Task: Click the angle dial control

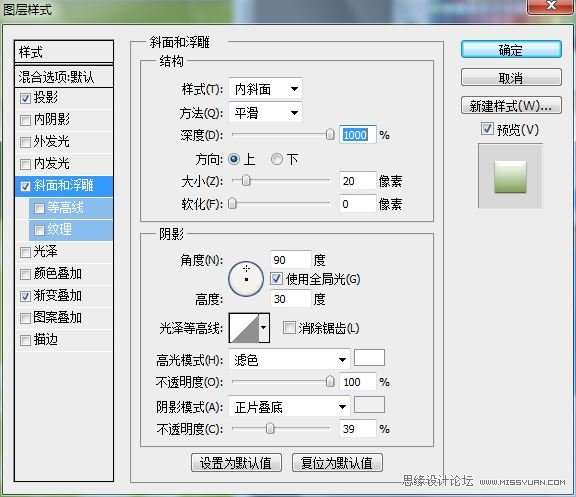Action: pos(246,279)
